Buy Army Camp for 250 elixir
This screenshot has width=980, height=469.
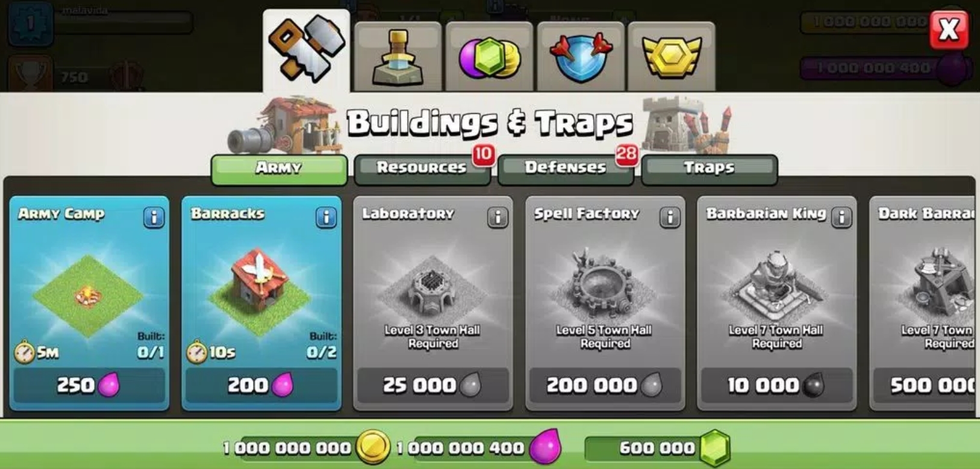click(89, 385)
